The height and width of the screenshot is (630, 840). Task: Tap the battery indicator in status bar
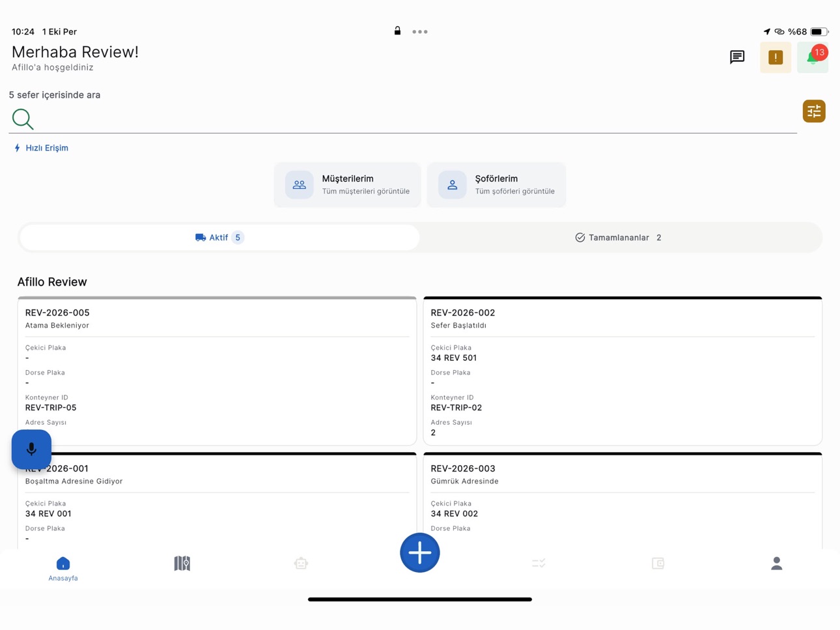(x=819, y=31)
